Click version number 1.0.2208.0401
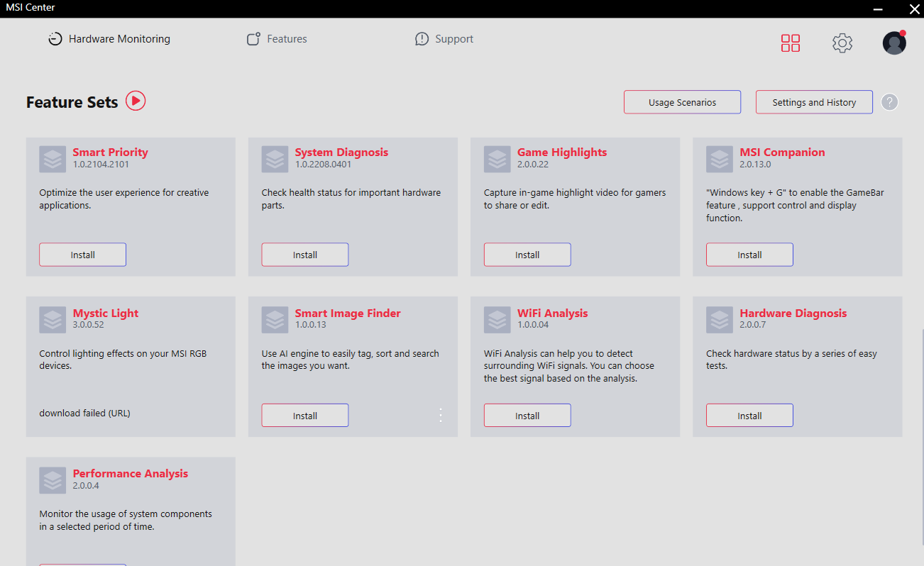The height and width of the screenshot is (566, 924). (x=323, y=165)
